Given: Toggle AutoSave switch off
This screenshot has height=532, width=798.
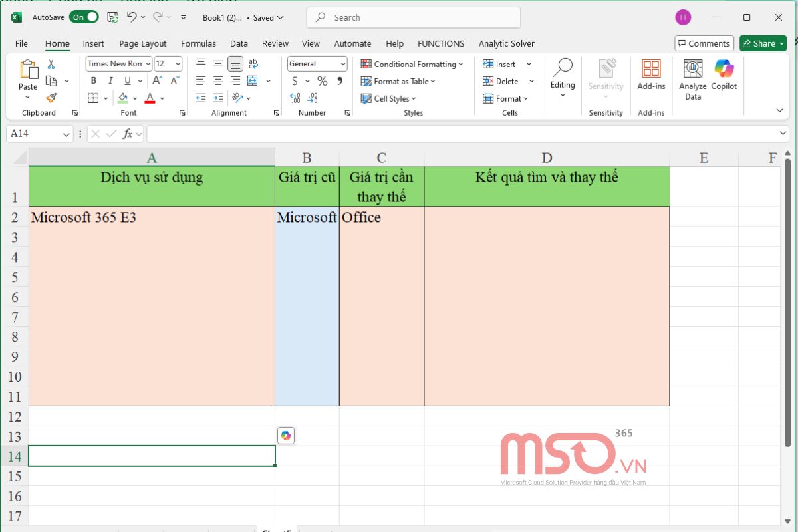Looking at the screenshot, I should coord(84,17).
